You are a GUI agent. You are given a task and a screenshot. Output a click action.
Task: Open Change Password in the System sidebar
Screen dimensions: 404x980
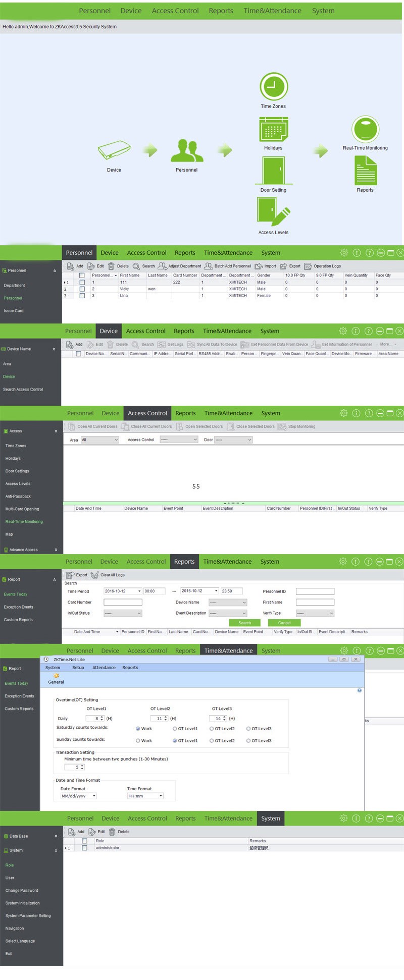pos(22,891)
